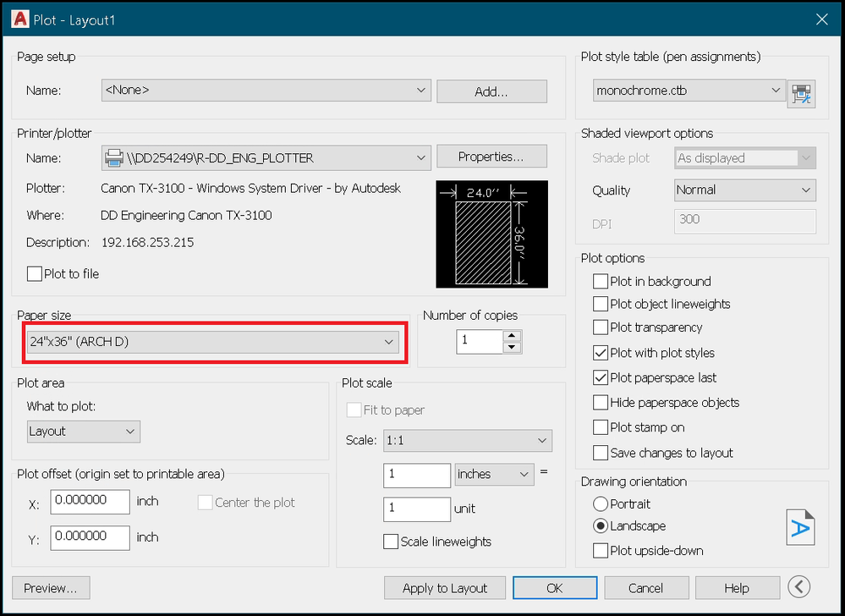
Task: Enable Plot upside-down option
Action: click(x=601, y=551)
